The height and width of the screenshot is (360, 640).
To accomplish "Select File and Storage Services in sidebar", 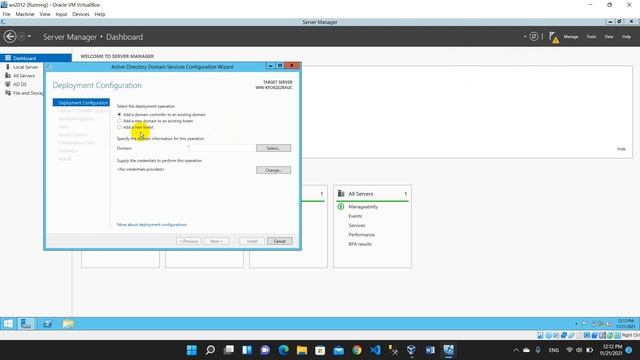I will [27, 93].
